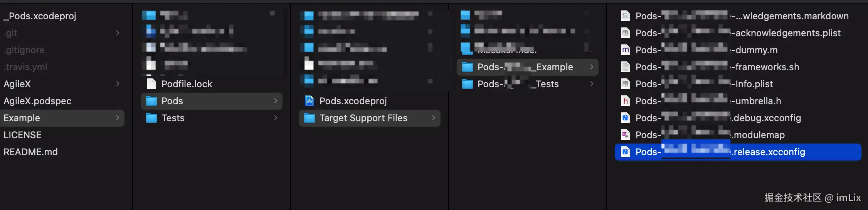This screenshot has height=210, width=868.
Task: Expand the .git folder chevron
Action: (118, 33)
